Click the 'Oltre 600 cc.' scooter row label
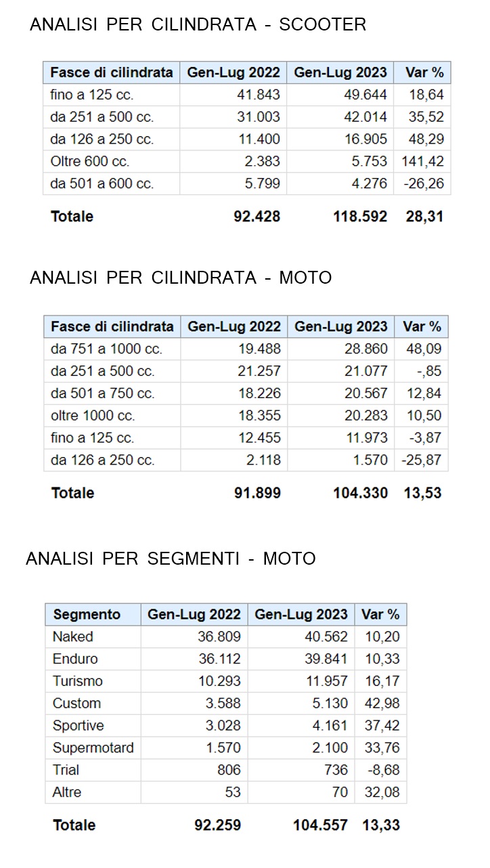 (x=90, y=161)
